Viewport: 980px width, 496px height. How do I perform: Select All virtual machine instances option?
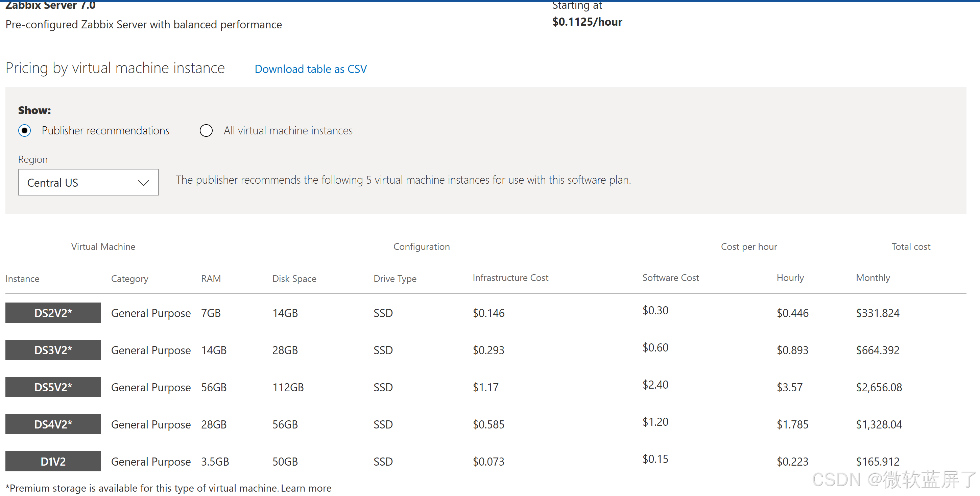pos(206,131)
